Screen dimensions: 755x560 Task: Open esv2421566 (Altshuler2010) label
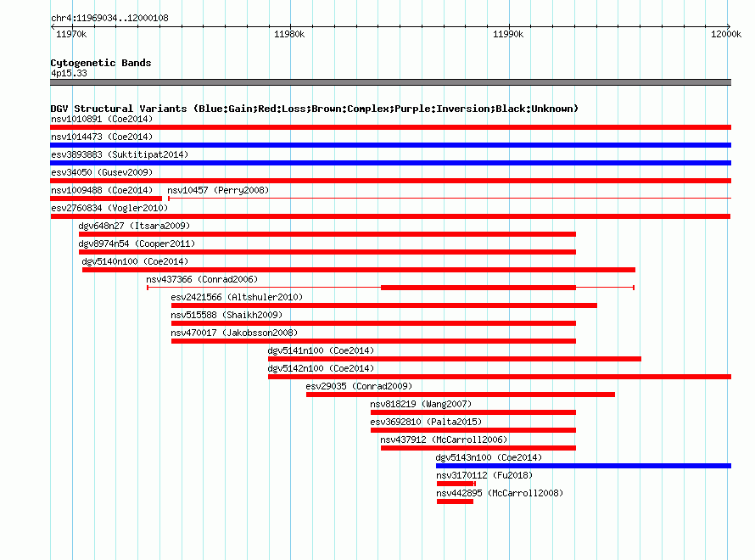point(237,297)
